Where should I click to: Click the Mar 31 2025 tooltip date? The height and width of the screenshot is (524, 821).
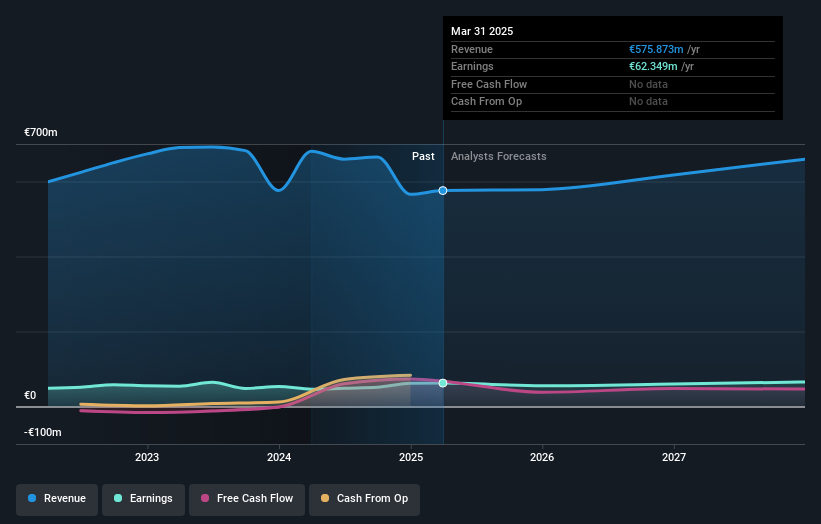click(x=482, y=31)
